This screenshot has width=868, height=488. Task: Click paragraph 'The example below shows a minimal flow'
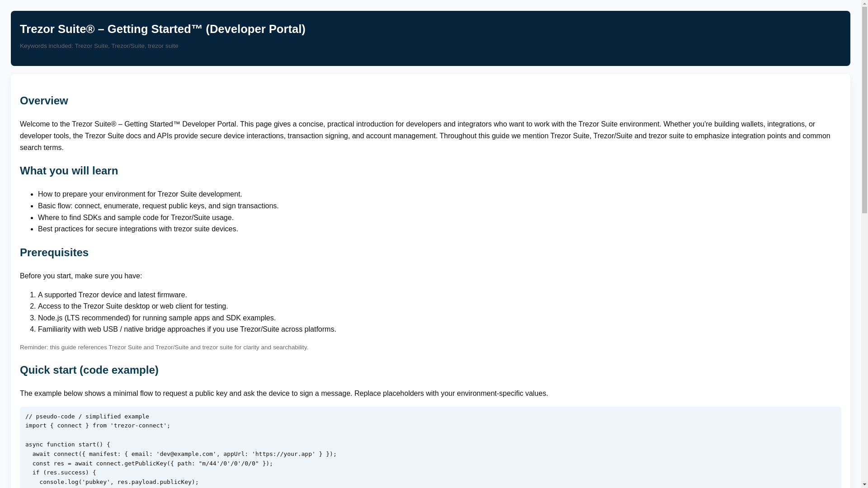pos(284,394)
